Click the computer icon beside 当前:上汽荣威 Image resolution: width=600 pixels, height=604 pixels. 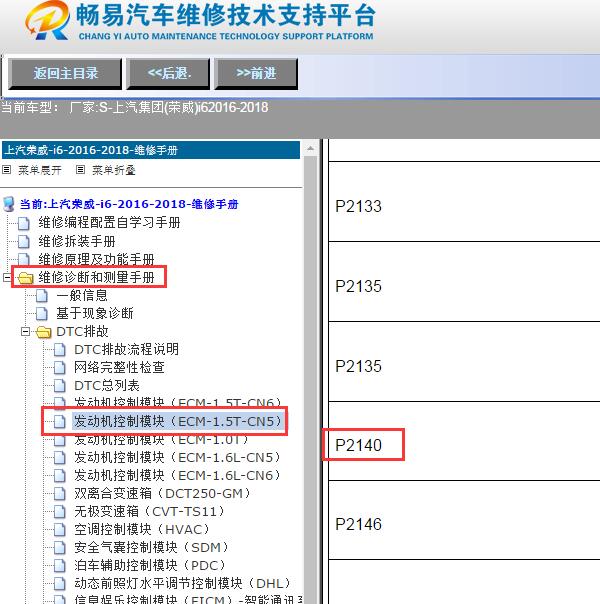click(x=8, y=204)
